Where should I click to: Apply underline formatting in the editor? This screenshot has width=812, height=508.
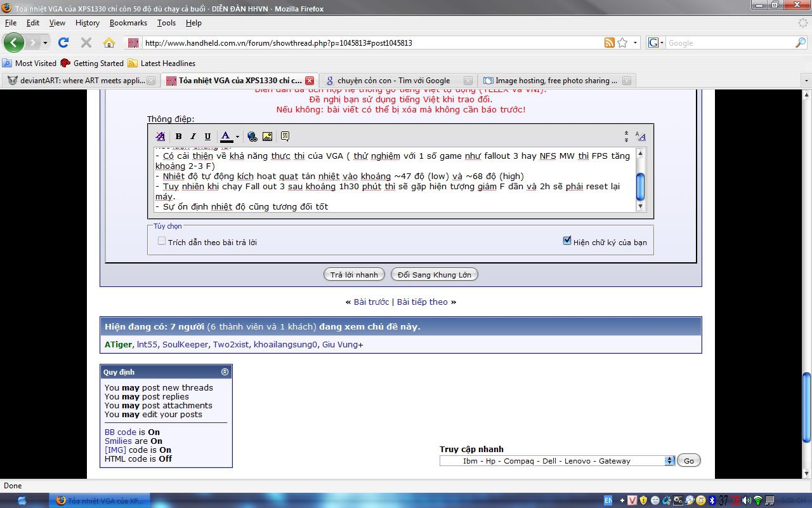[207, 136]
